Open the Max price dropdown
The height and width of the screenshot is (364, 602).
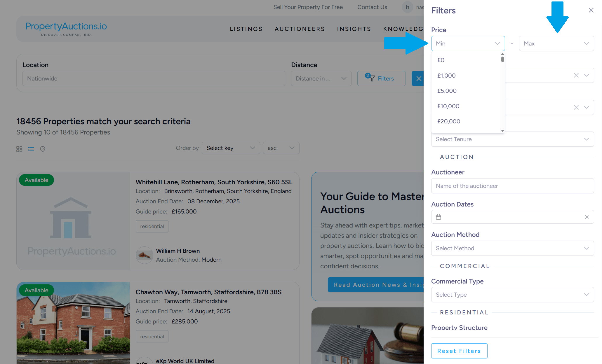pos(556,43)
